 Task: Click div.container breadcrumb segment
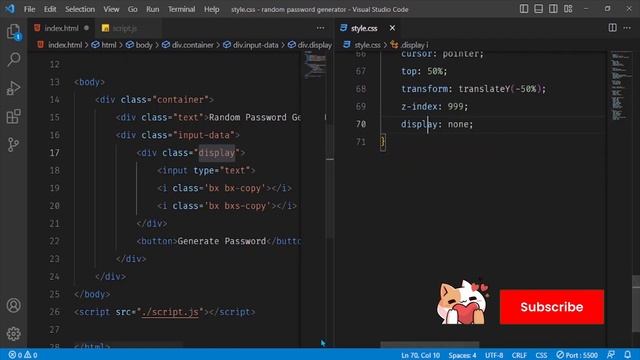(188, 45)
